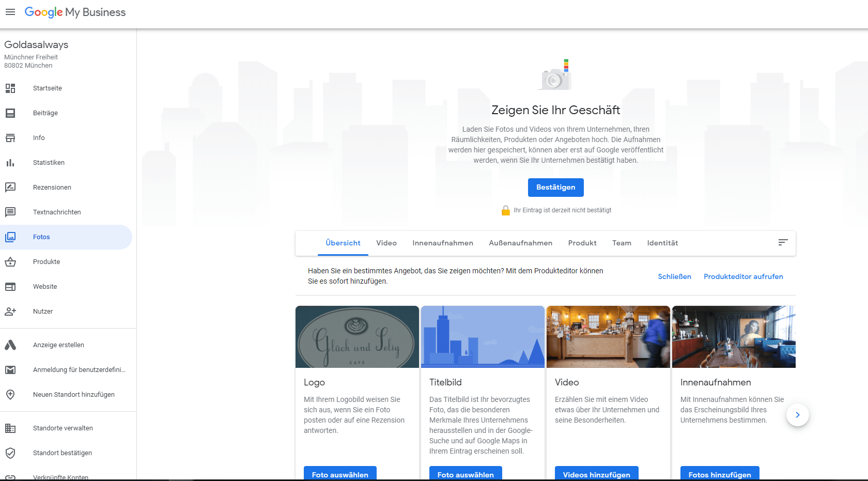
Task: Open Produkte in the sidebar
Action: [x=66, y=262]
